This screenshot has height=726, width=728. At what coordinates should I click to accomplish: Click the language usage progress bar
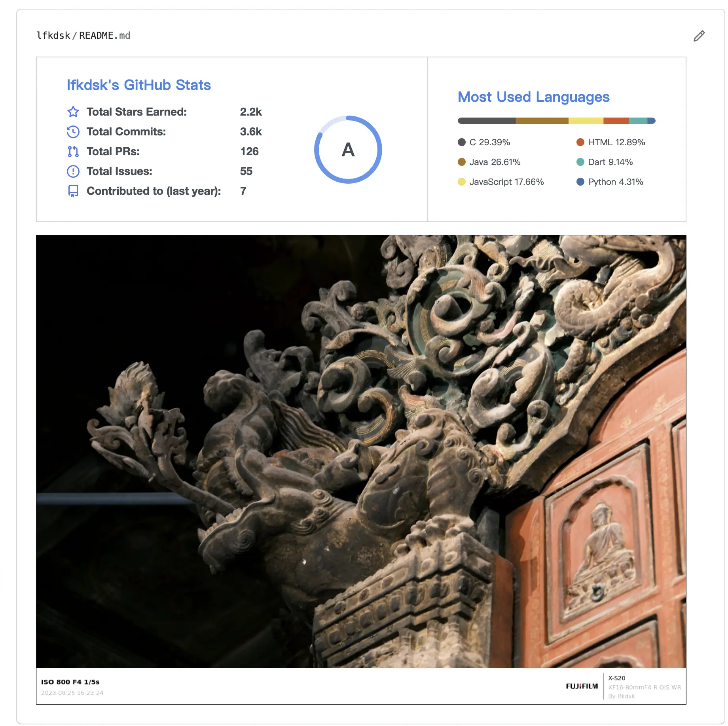556,121
